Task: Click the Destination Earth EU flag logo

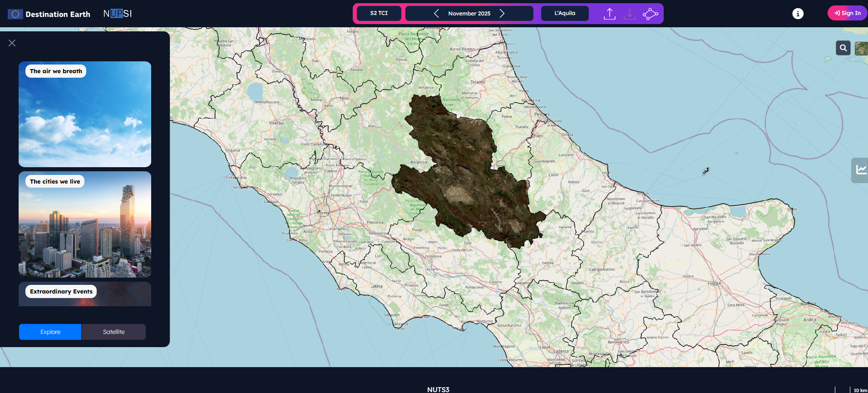Action: click(15, 14)
